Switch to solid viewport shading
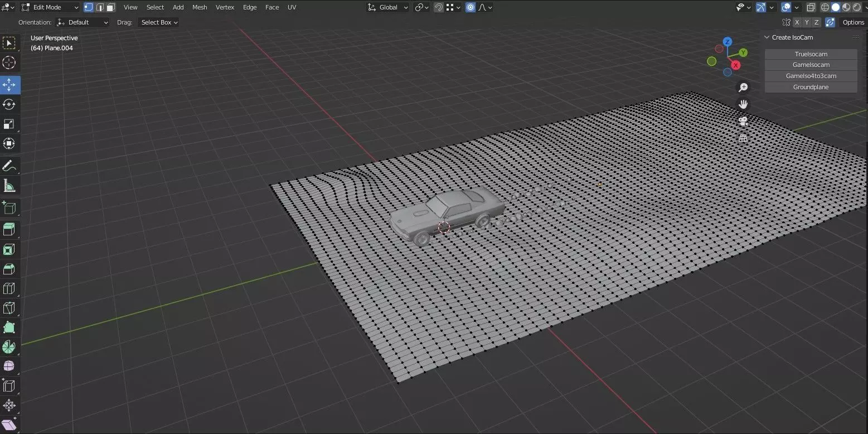This screenshot has width=868, height=434. tap(836, 7)
